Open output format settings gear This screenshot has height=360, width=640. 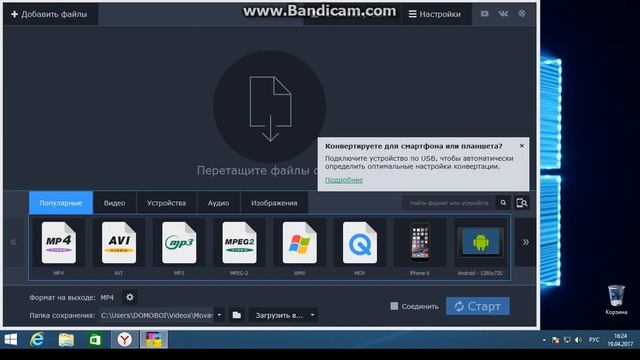[x=130, y=297]
